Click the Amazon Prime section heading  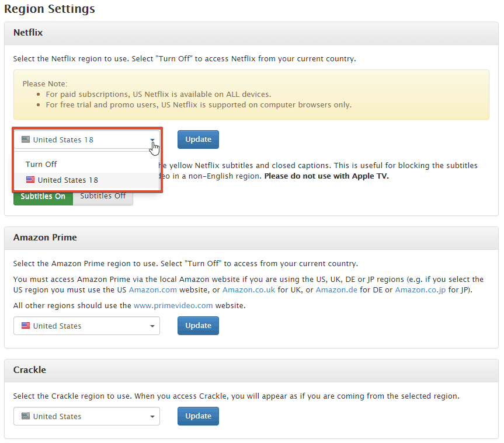click(x=45, y=238)
